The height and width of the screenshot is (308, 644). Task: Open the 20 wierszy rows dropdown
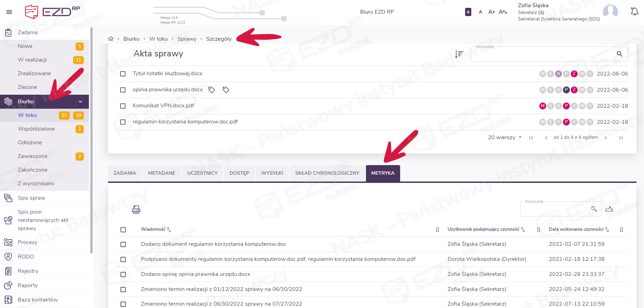pos(504,137)
